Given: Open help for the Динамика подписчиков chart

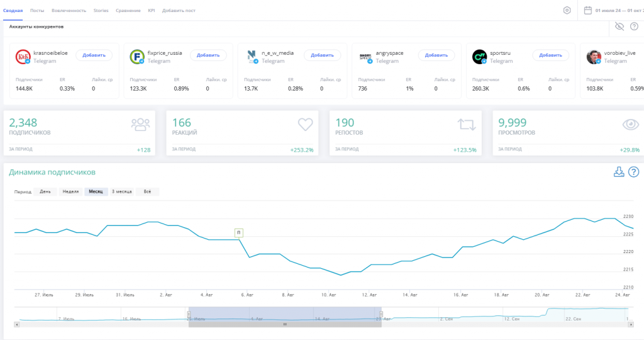Looking at the screenshot, I should [633, 172].
